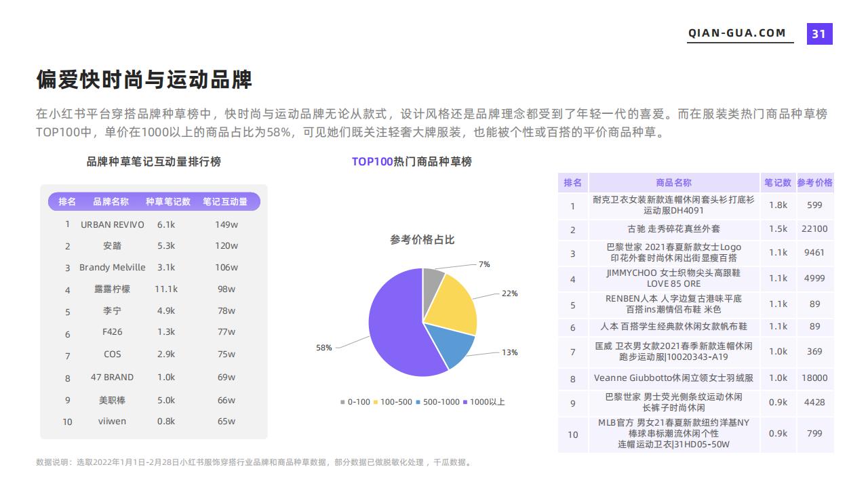
Task: Click the 品牌名称 column header
Action: (x=111, y=202)
